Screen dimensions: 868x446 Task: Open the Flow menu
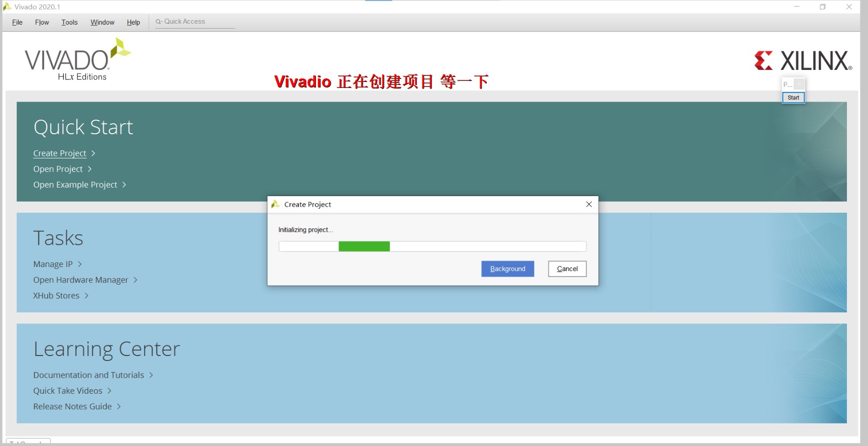[42, 22]
